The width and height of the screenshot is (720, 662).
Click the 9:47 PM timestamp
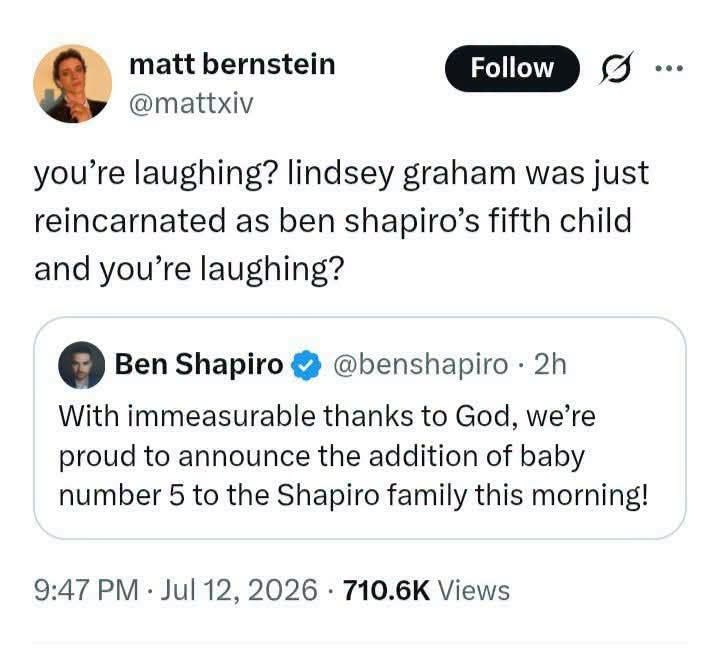click(x=86, y=590)
